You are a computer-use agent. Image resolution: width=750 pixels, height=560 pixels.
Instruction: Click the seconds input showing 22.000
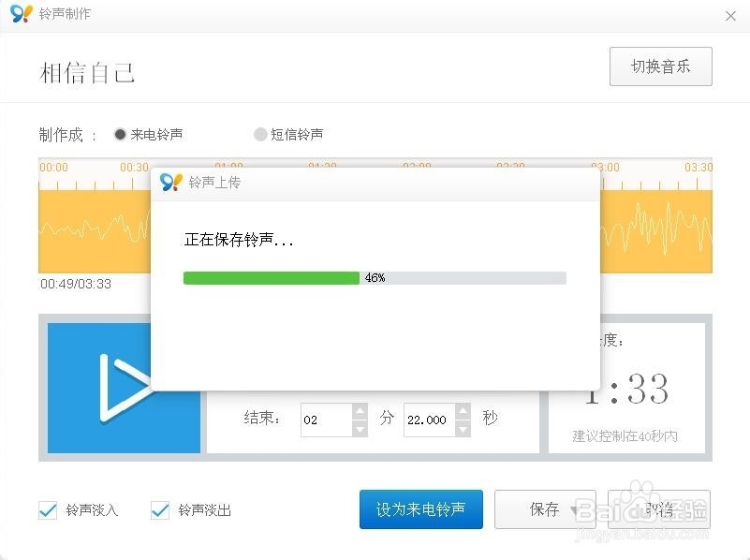[x=429, y=420]
